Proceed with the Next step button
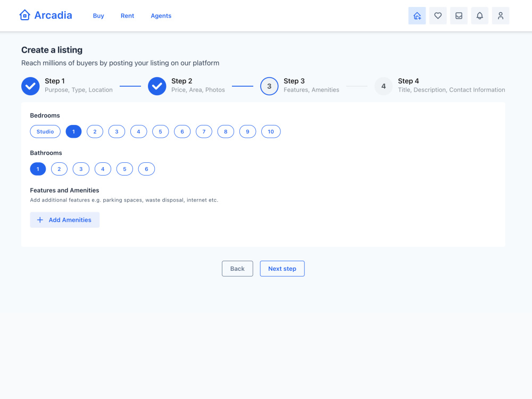Image resolution: width=532 pixels, height=399 pixels. point(282,269)
